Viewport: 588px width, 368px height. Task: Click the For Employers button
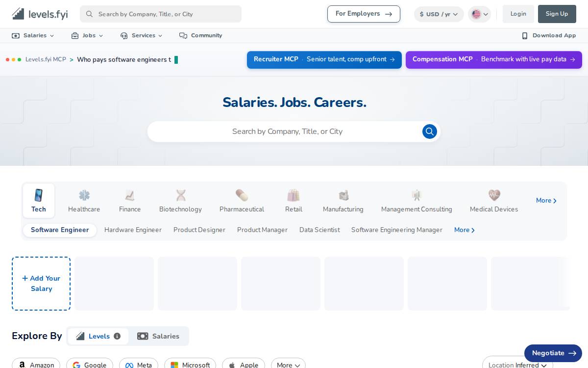[x=364, y=14]
